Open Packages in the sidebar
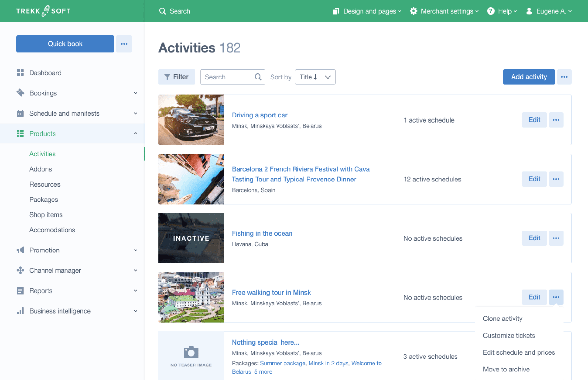The height and width of the screenshot is (380, 588). point(44,199)
